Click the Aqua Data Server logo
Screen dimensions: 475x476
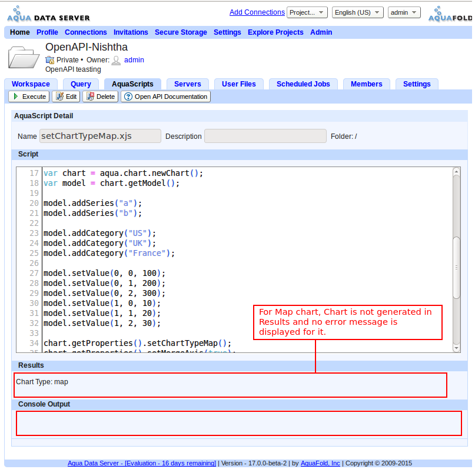[48, 14]
